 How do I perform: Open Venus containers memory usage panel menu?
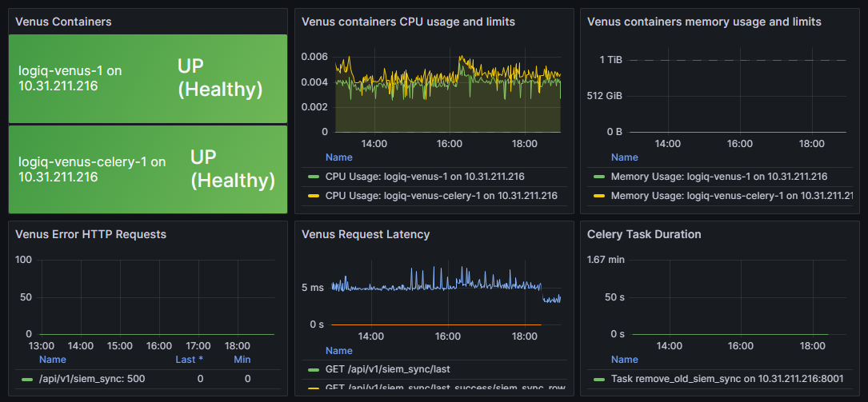(704, 22)
